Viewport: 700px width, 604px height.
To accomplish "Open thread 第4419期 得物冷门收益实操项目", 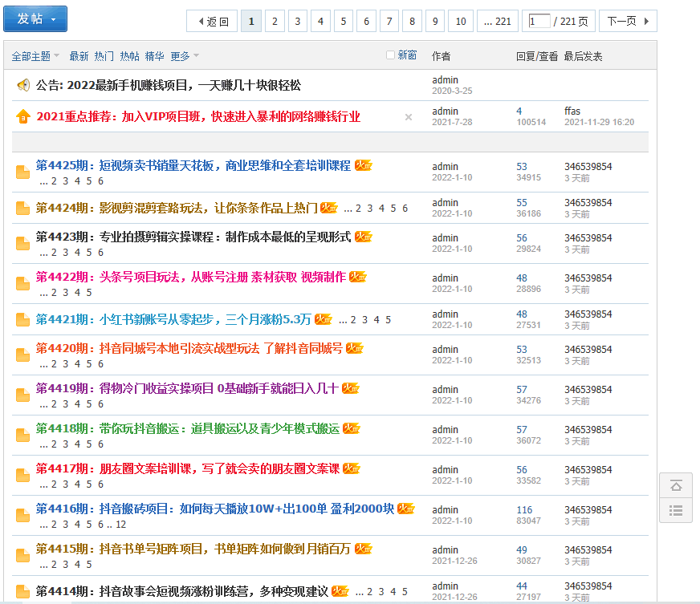I will tap(187, 388).
